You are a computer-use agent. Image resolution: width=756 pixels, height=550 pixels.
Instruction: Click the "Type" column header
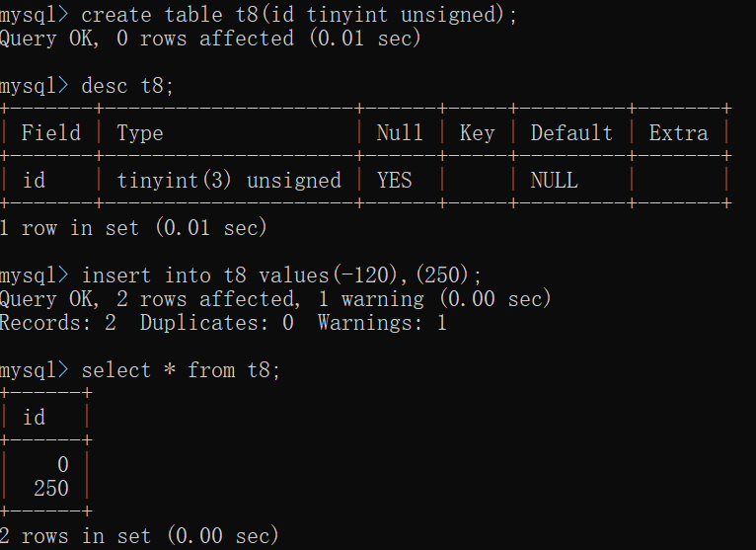[140, 133]
